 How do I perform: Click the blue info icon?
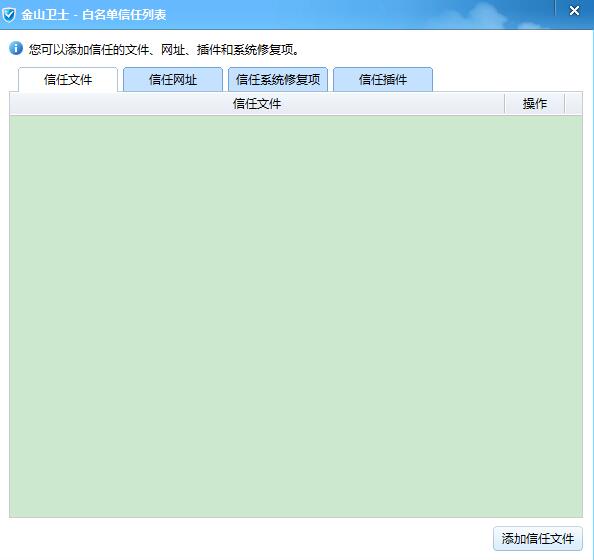(16, 48)
